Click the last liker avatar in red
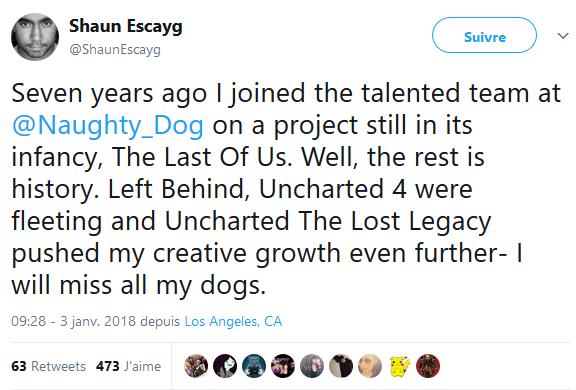 (428, 366)
